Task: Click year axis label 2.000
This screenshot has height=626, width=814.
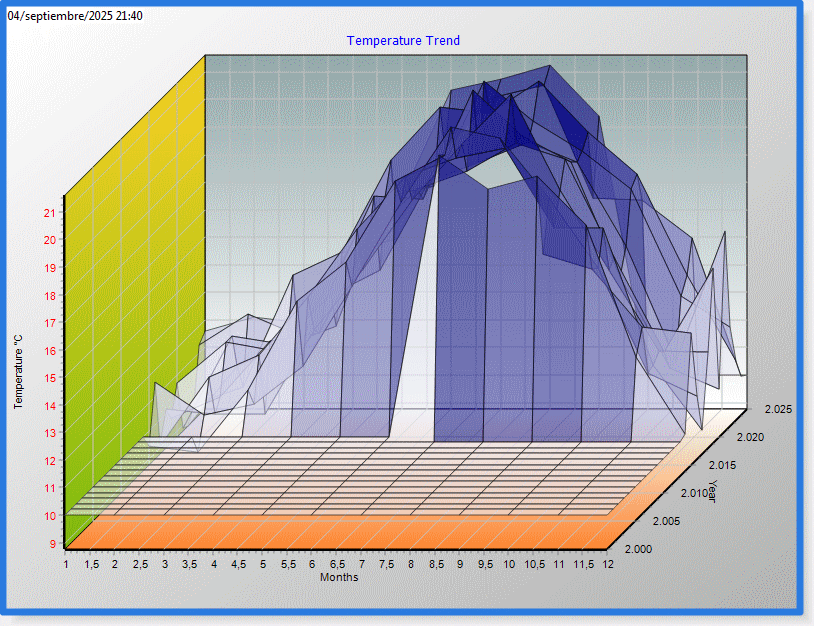Action: pos(638,549)
